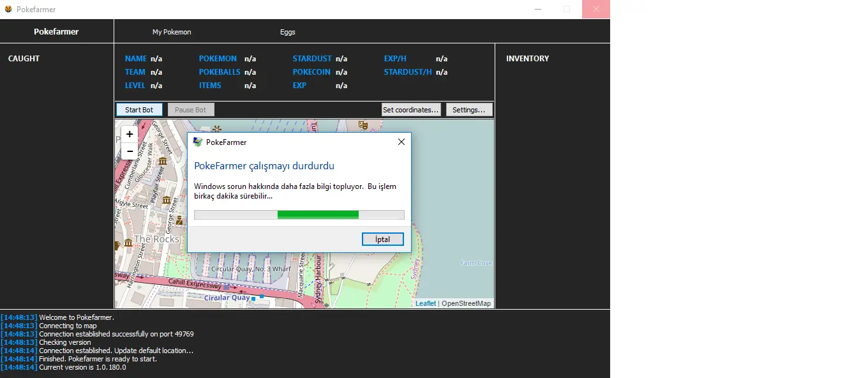868x378 pixels.
Task: Click the NAME stat label
Action: click(136, 58)
